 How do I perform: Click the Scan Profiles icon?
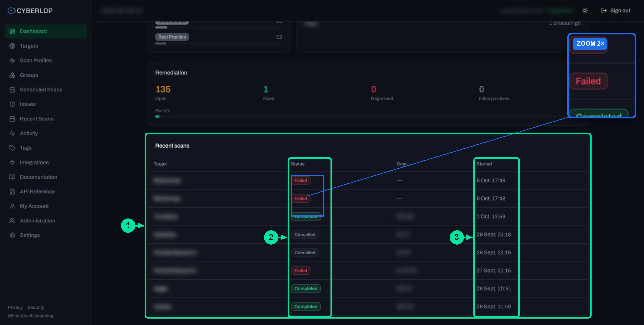click(12, 60)
